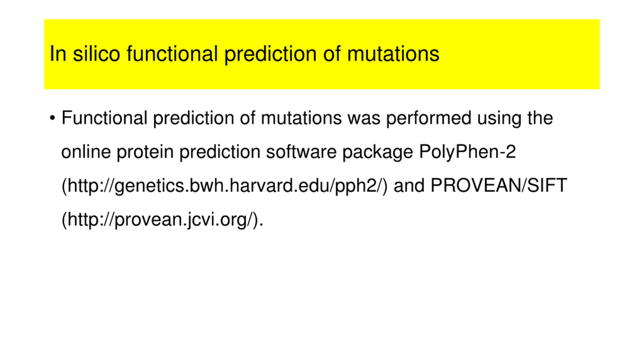Click the word "prediction" in the title
Screen dimensions: 644x362
[270, 55]
